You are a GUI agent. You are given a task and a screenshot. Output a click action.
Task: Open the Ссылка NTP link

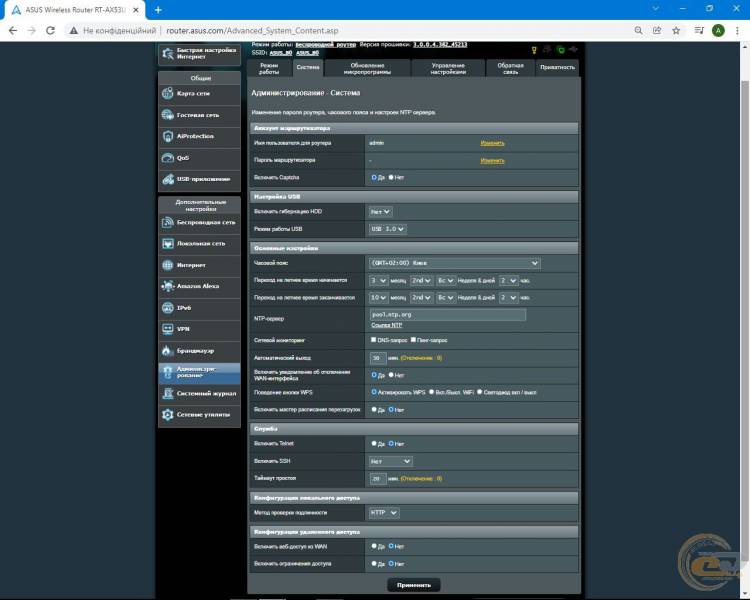click(x=386, y=325)
